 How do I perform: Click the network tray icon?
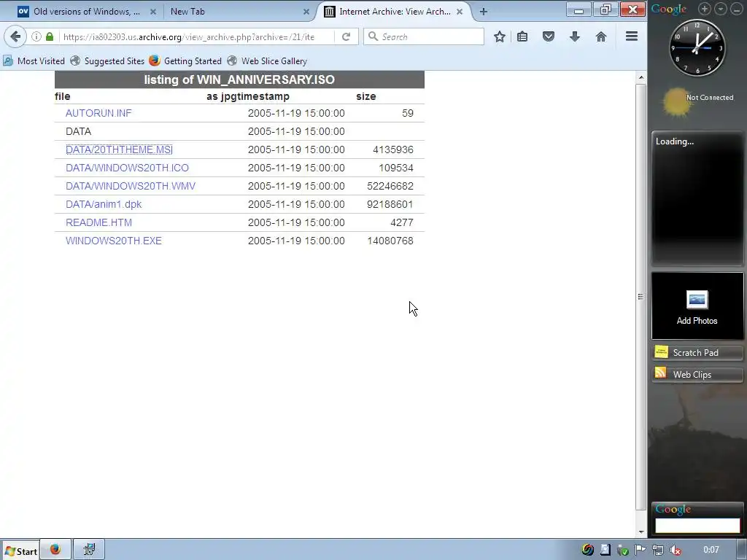[x=658, y=551]
